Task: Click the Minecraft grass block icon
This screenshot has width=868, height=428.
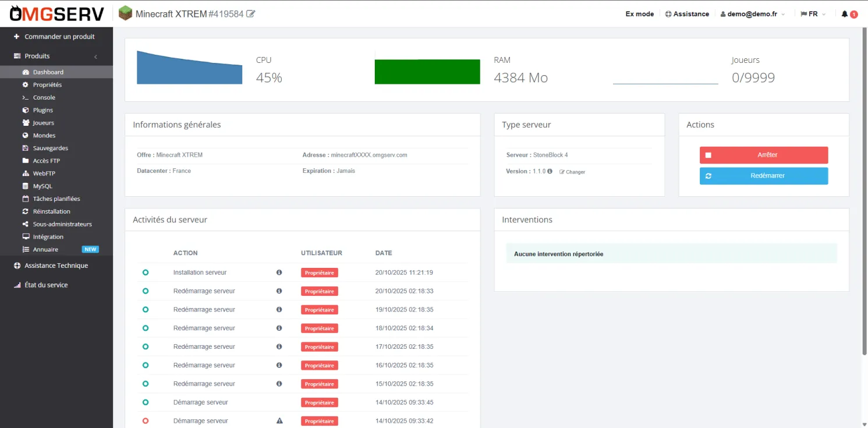Action: coord(125,13)
